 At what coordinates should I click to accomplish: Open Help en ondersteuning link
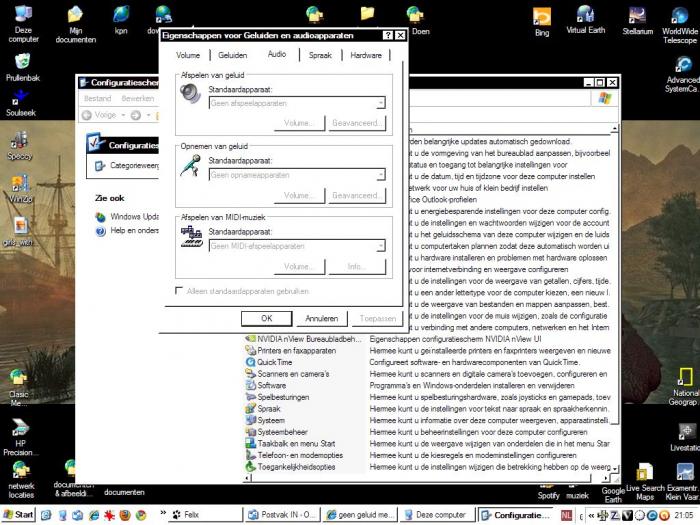click(x=127, y=230)
